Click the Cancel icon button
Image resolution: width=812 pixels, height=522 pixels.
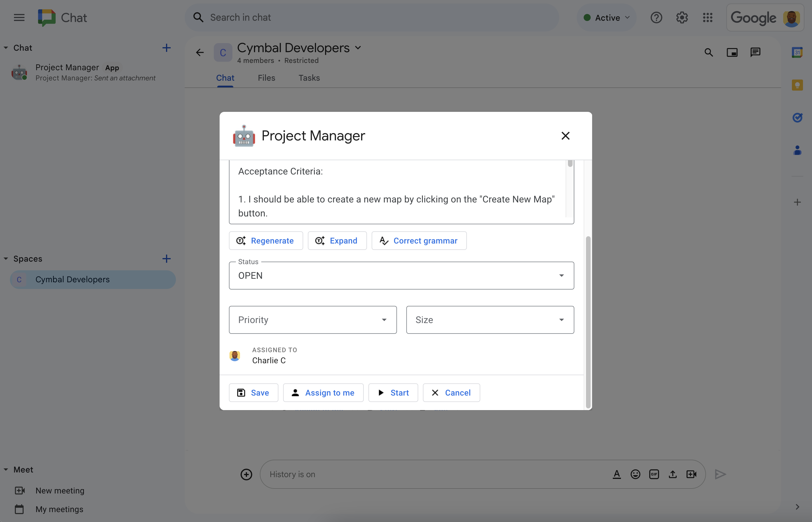point(451,392)
